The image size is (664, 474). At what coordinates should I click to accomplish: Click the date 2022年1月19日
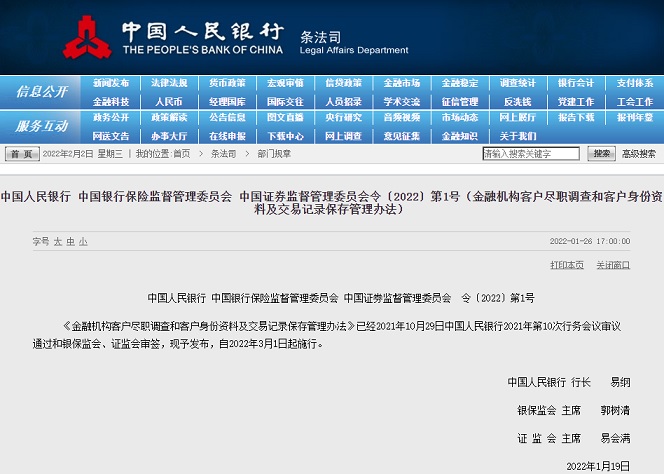tap(598, 466)
